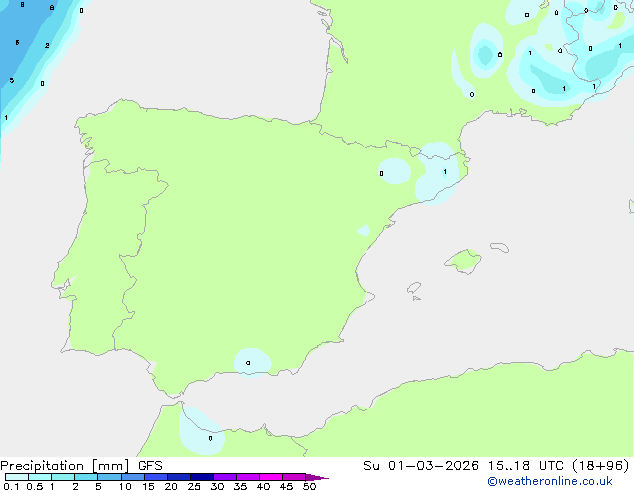Screen dimensions: 634x490
Task: Click the '0' value in southern Spain's rain patch
Action: coord(248,363)
